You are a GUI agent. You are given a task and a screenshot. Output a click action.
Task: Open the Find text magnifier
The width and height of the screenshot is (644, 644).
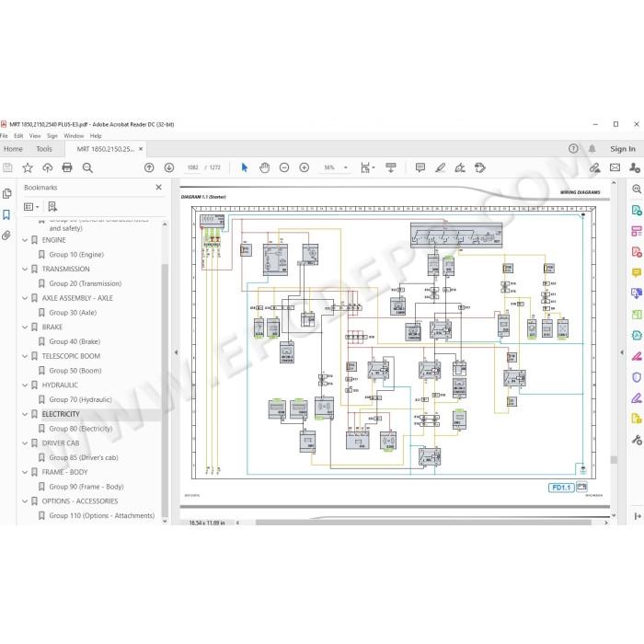coord(87,167)
